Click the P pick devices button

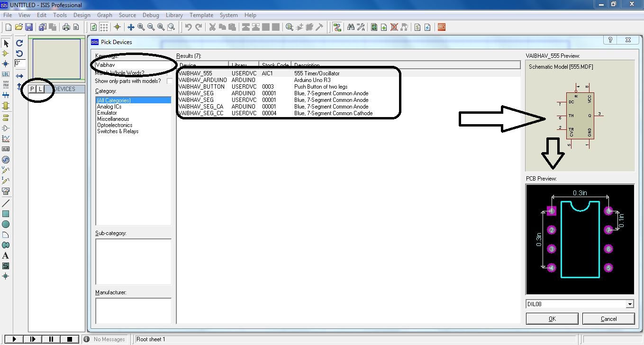[32, 89]
